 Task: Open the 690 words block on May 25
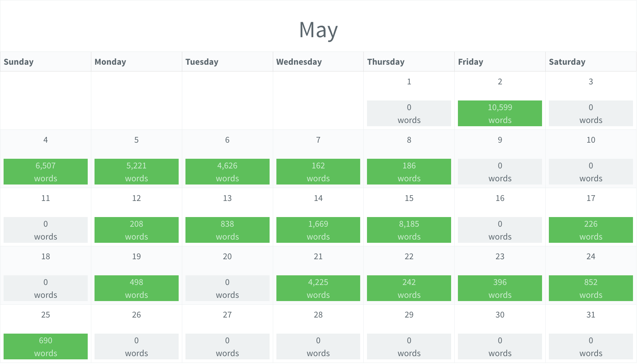[45, 346]
